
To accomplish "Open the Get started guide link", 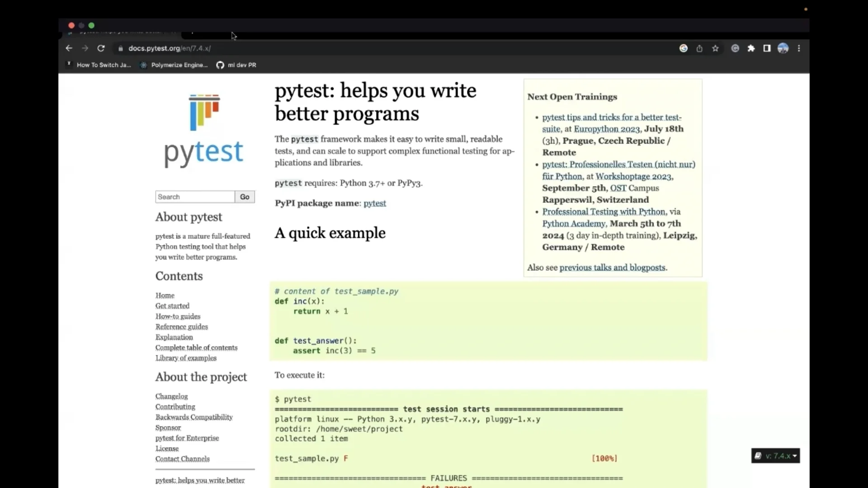I will point(172,305).
